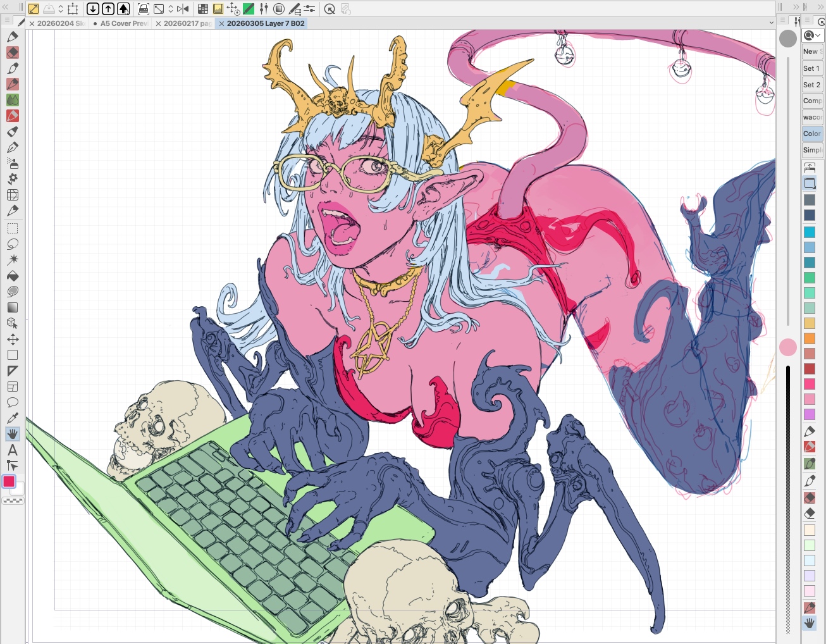Select the Hand tool in left toolbar
The height and width of the screenshot is (644, 826).
pyautogui.click(x=13, y=434)
